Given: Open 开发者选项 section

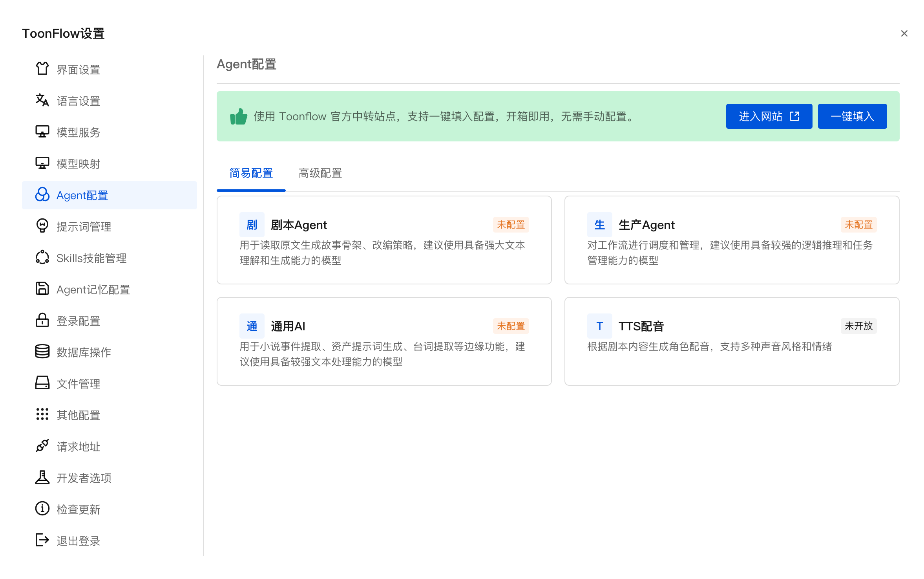Looking at the screenshot, I should click(x=110, y=478).
